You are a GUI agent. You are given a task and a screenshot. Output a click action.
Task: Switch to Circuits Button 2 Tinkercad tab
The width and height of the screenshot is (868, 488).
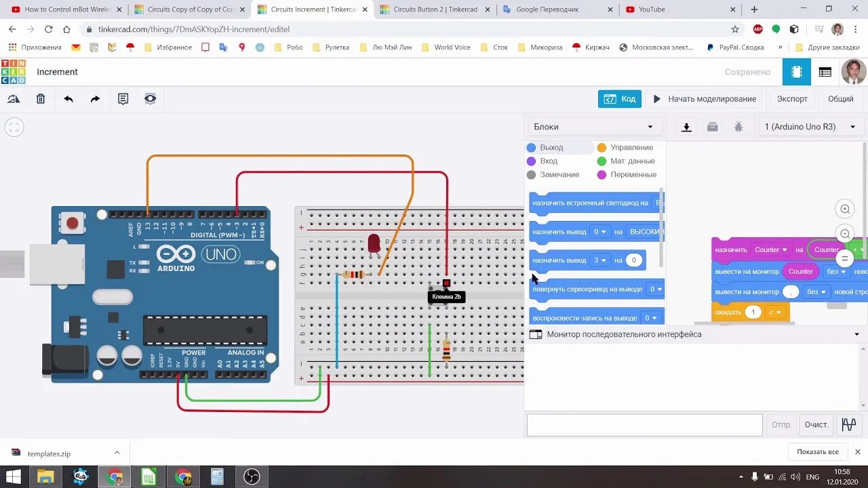pyautogui.click(x=435, y=9)
